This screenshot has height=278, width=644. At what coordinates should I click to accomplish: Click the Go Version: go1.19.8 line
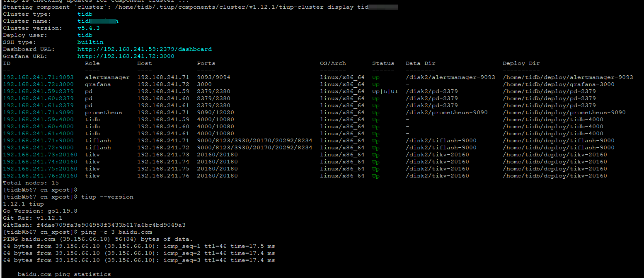pos(40,211)
